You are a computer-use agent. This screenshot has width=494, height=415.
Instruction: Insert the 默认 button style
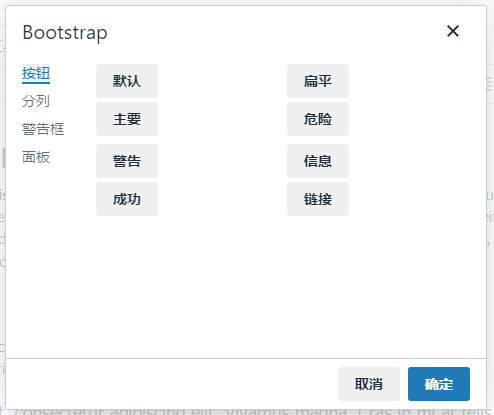(127, 81)
